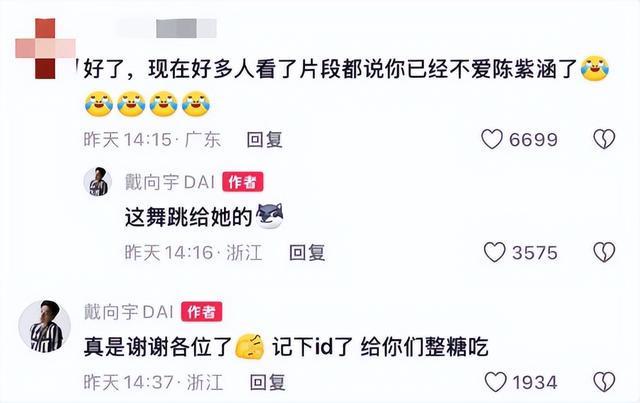Like the comment with 6699 likes
This screenshot has height=403, width=640.
(x=492, y=139)
